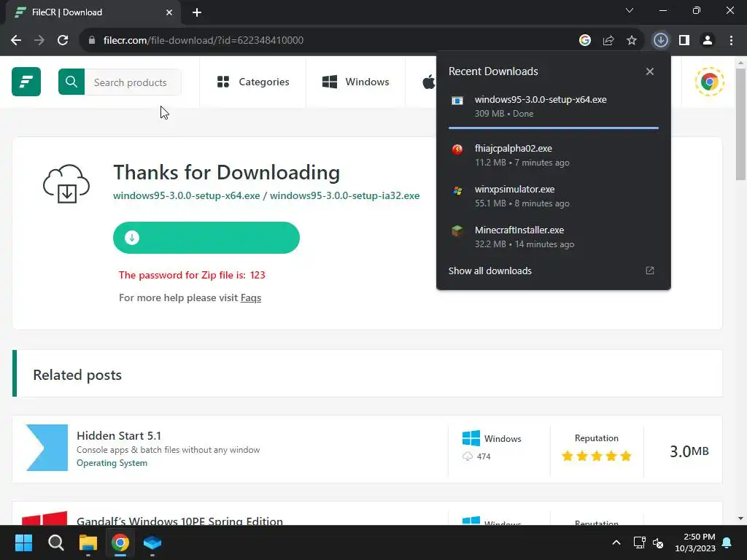Click the green download button
This screenshot has width=747, height=560.
pyautogui.click(x=206, y=238)
